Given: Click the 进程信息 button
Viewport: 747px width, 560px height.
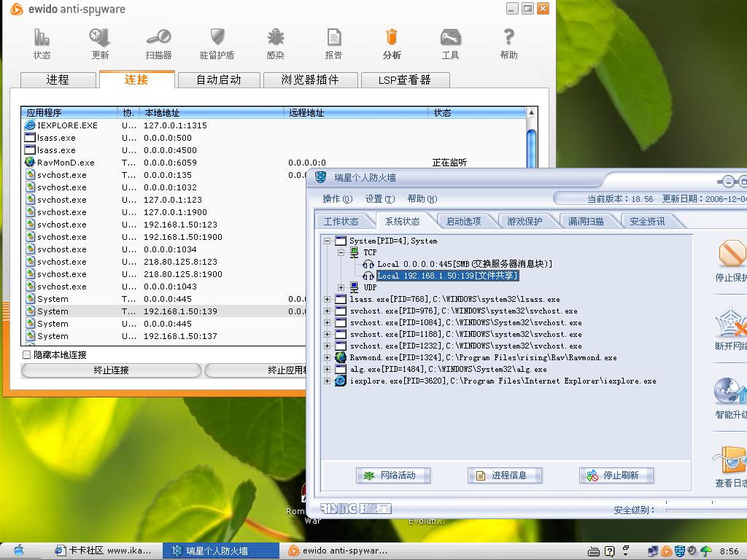Looking at the screenshot, I should [x=504, y=475].
